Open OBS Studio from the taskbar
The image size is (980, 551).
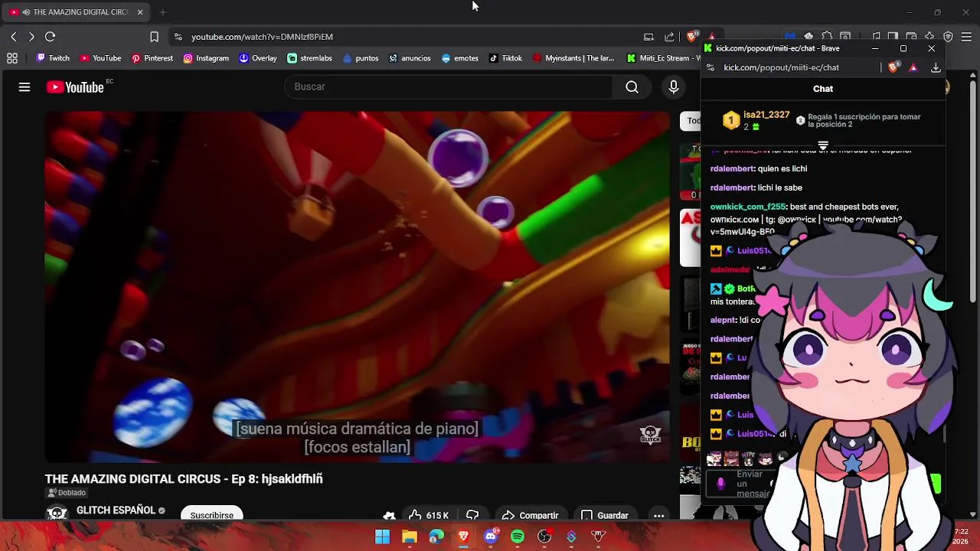coord(544,537)
